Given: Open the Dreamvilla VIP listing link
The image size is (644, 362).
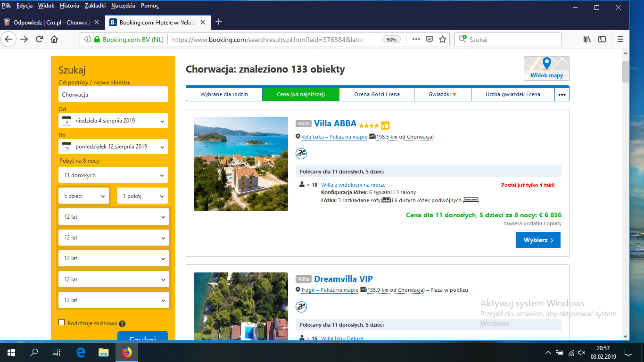Looking at the screenshot, I should point(343,279).
